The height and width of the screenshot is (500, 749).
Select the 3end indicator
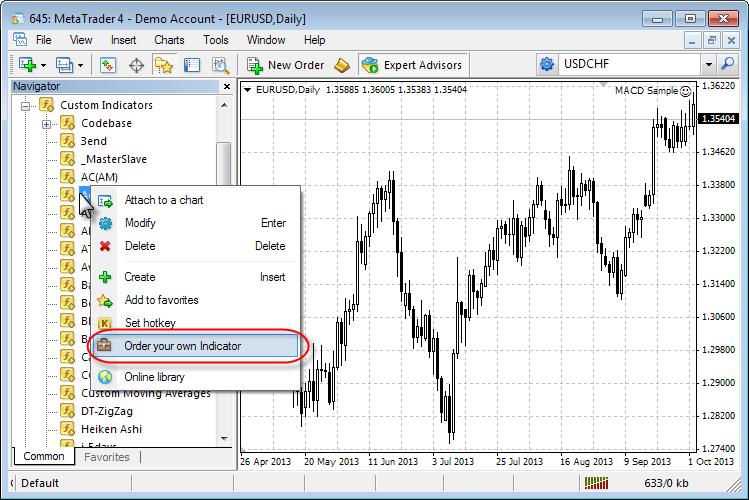[94, 141]
